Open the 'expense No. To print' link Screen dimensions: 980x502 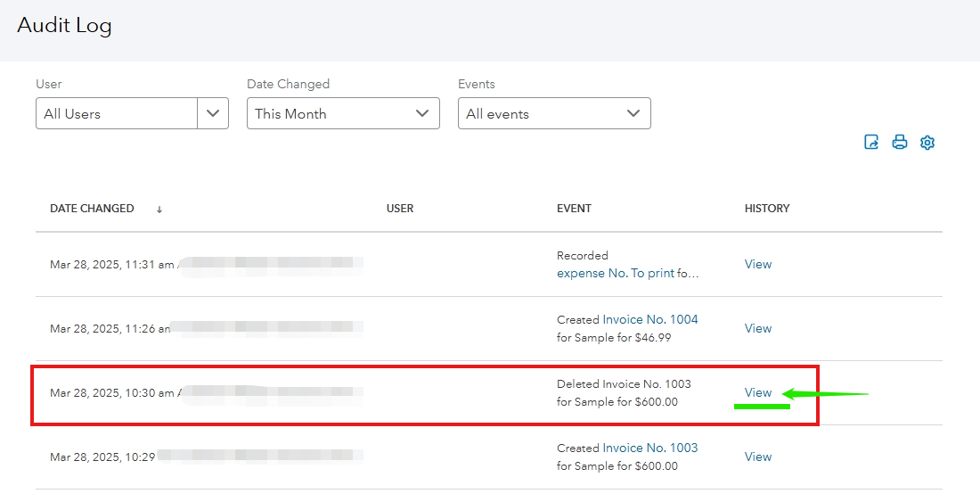[x=616, y=274]
